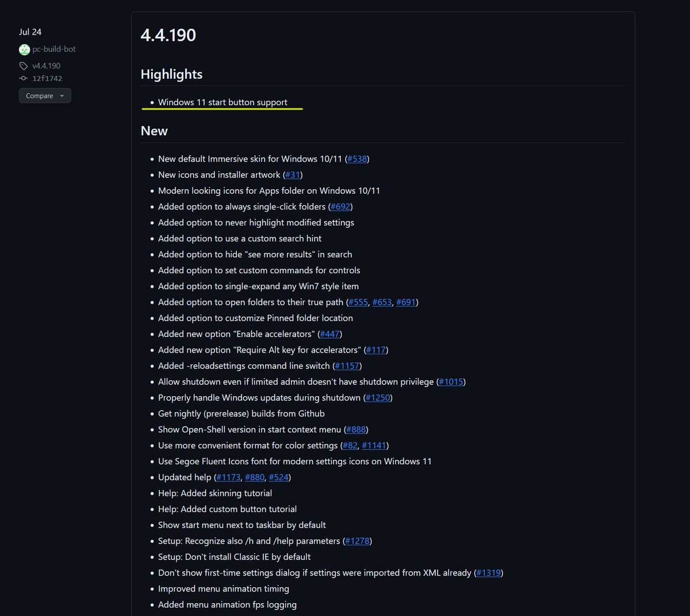This screenshot has width=690, height=616.
Task: Open commit 12f1742
Action: (x=47, y=78)
